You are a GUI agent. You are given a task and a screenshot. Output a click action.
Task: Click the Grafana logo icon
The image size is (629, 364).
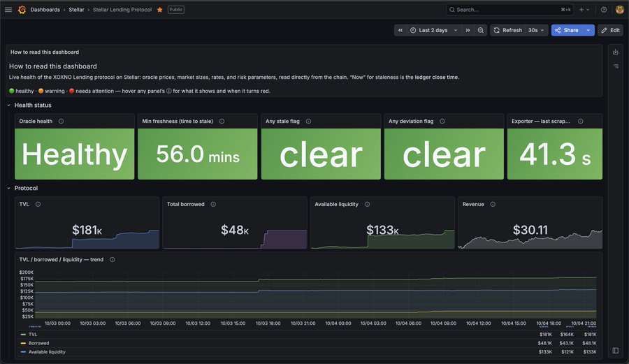tap(22, 10)
